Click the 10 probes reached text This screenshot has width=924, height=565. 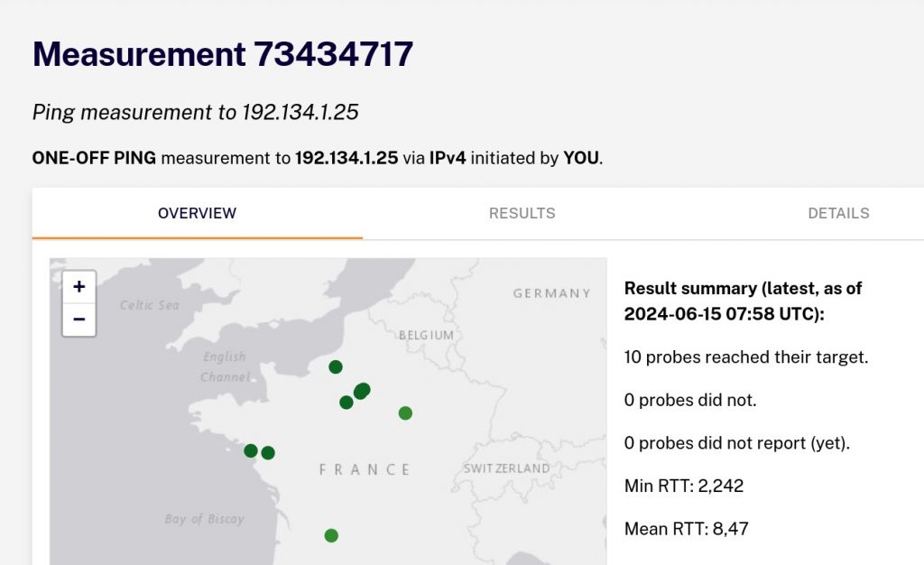[x=744, y=357]
